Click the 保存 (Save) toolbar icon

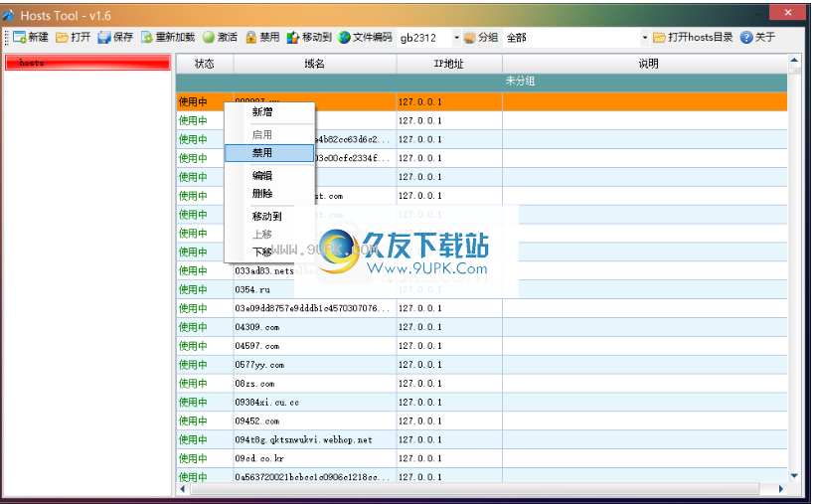pos(104,38)
